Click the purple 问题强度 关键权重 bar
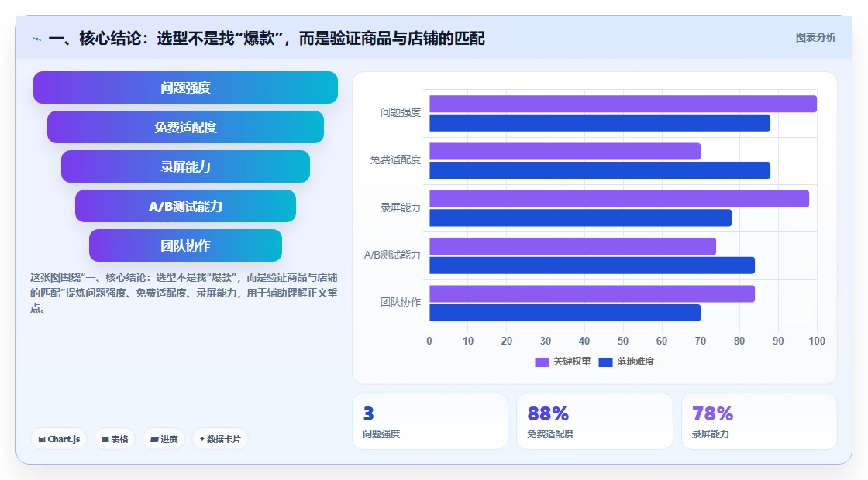The image size is (868, 480). (x=623, y=104)
